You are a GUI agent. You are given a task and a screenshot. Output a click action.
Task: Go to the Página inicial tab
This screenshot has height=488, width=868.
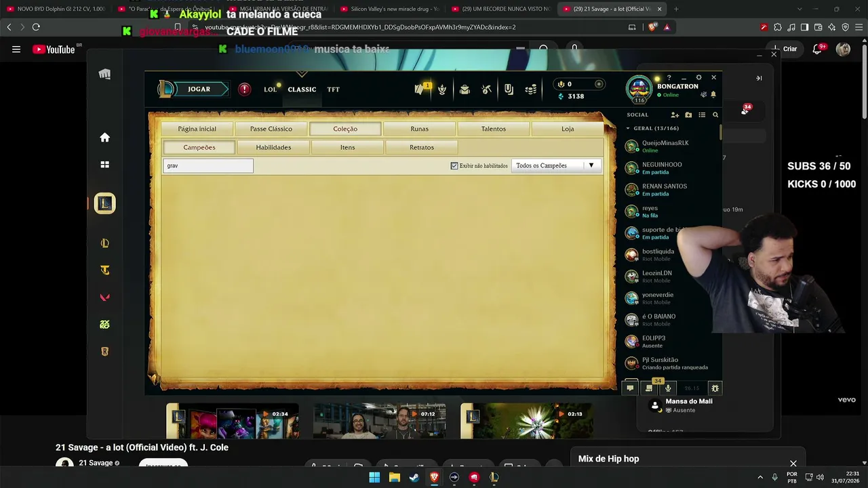pyautogui.click(x=197, y=129)
